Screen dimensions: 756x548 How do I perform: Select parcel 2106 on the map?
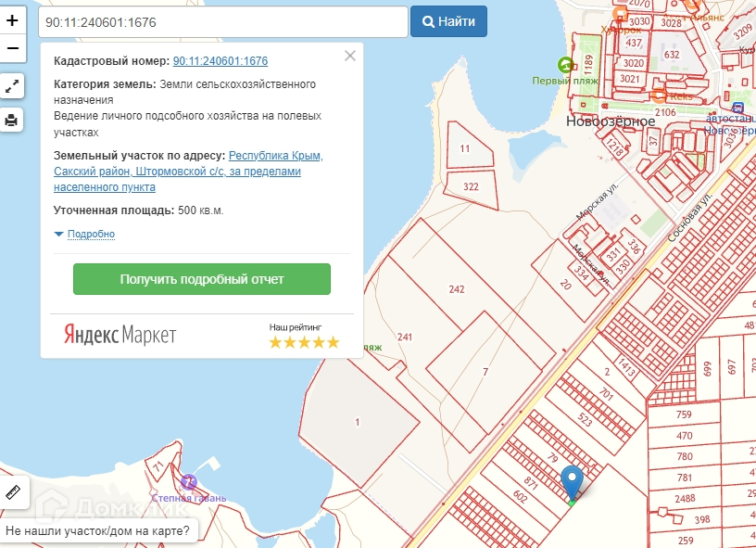point(665,112)
